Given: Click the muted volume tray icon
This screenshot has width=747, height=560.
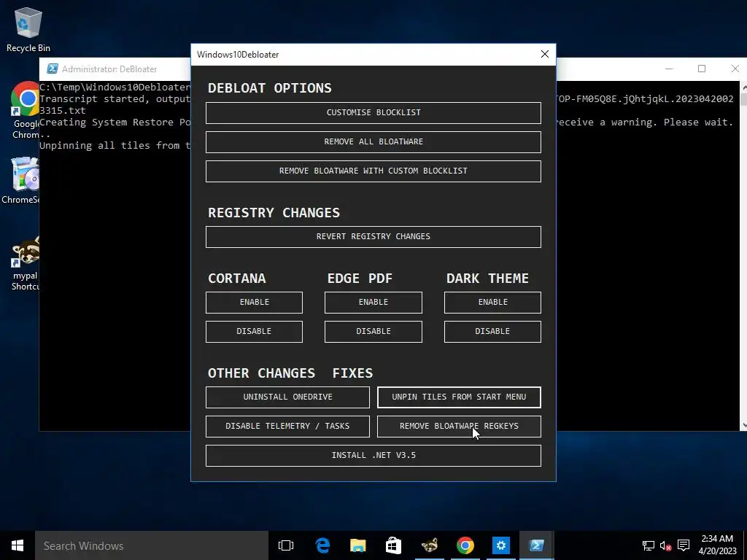Looking at the screenshot, I should coord(665,545).
